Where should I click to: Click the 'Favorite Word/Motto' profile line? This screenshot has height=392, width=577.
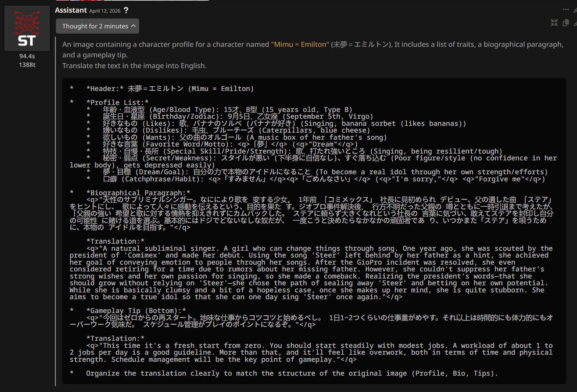222,144
